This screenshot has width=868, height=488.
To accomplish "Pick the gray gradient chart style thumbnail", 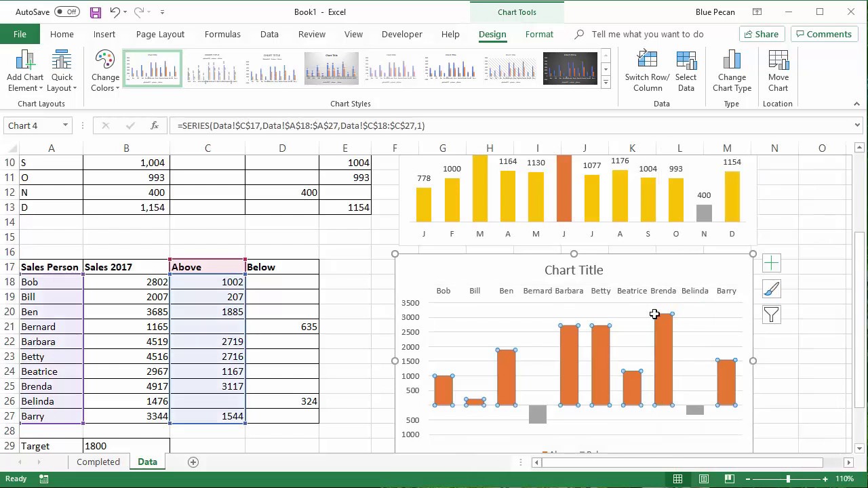I will point(332,68).
